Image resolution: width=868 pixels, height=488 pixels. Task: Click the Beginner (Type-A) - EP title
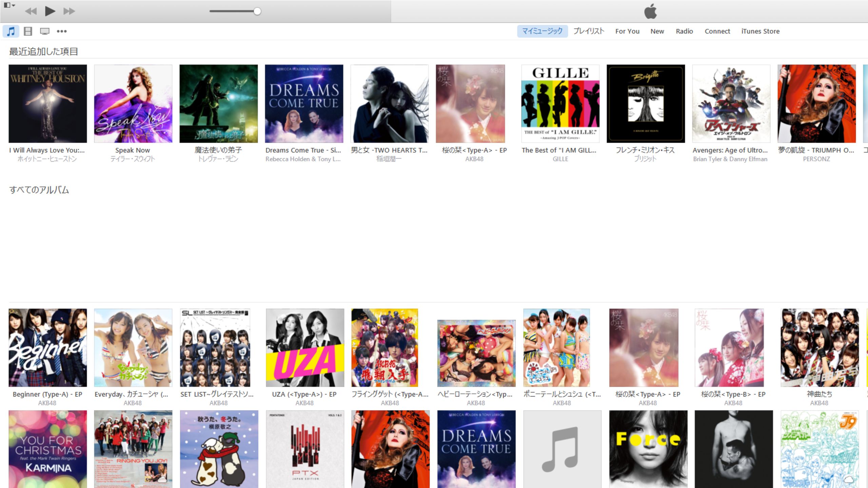[47, 394]
